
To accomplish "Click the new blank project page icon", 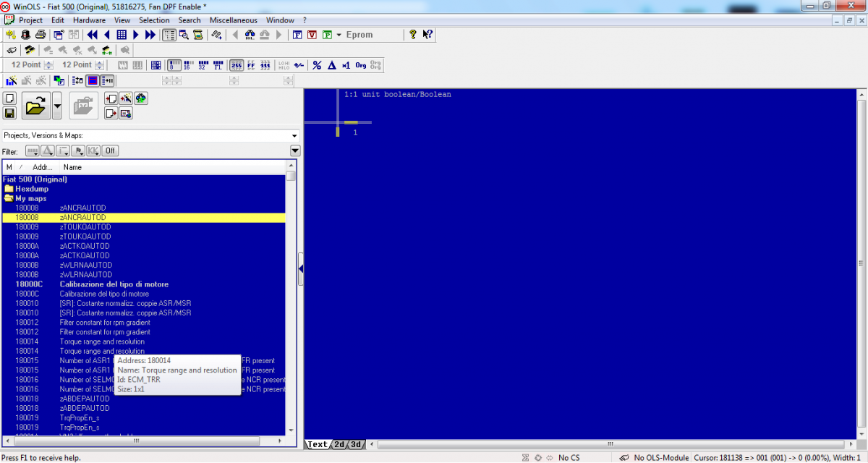I will point(9,98).
